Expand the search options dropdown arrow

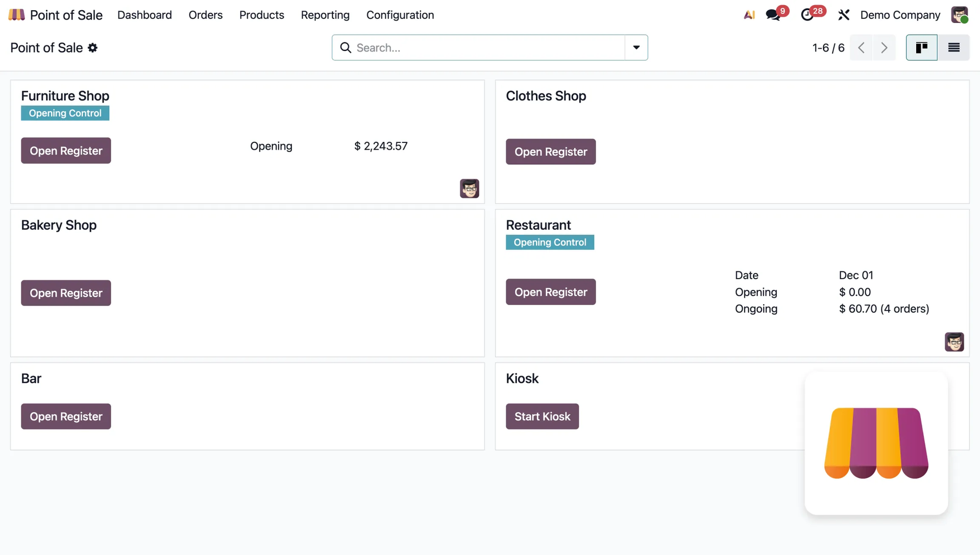coord(636,47)
